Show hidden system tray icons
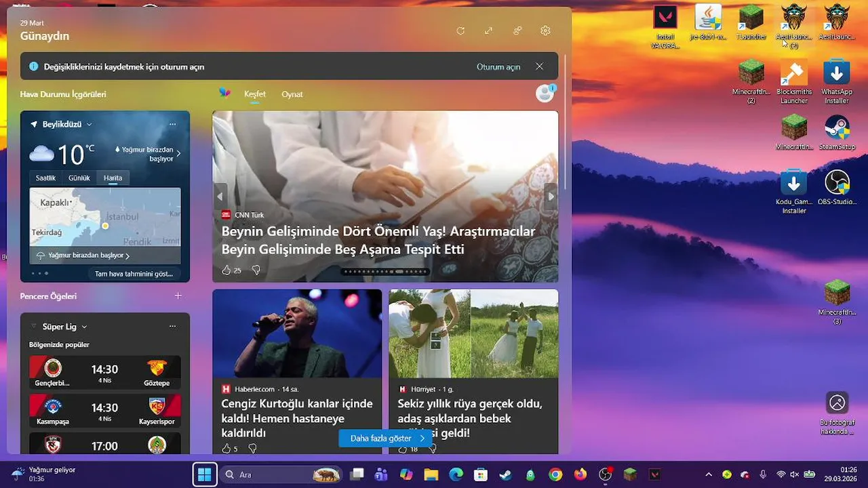The width and height of the screenshot is (868, 488). tap(709, 474)
